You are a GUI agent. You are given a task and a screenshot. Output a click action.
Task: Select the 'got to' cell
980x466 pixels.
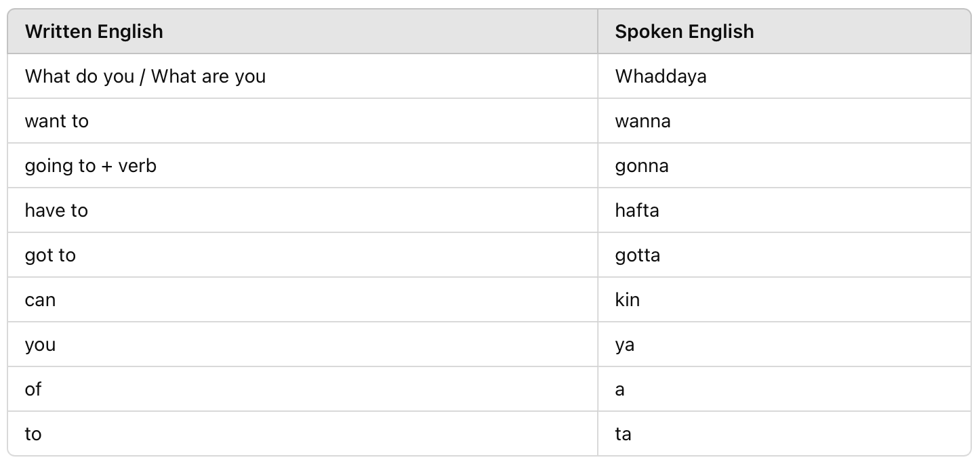[x=303, y=255]
